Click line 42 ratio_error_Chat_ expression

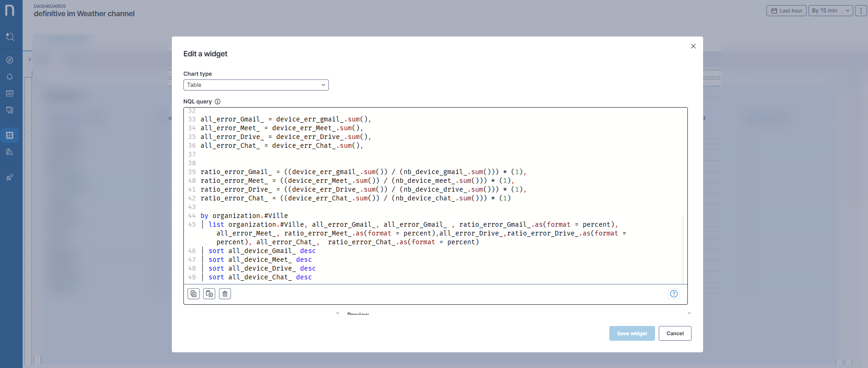pyautogui.click(x=355, y=198)
